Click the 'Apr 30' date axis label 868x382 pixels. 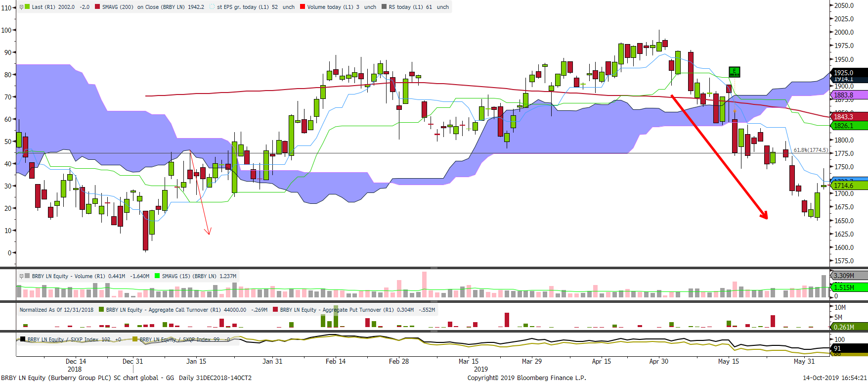(x=659, y=361)
